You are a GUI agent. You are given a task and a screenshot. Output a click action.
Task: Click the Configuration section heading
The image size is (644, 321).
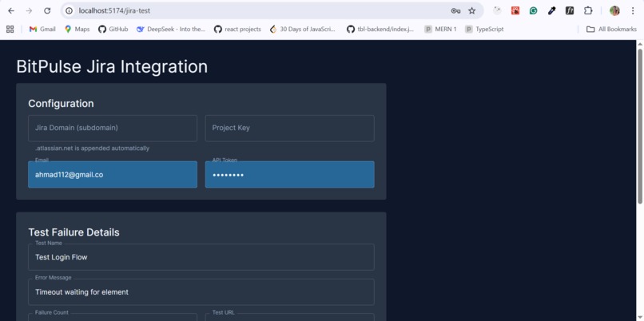61,104
